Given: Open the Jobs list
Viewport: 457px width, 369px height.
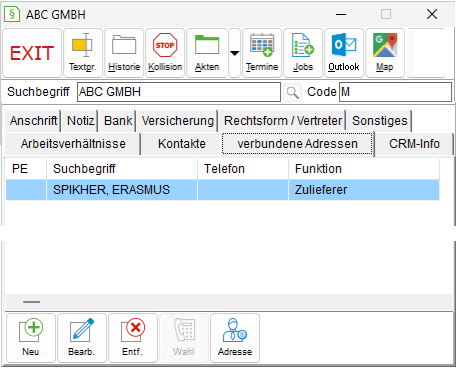Looking at the screenshot, I should [303, 53].
